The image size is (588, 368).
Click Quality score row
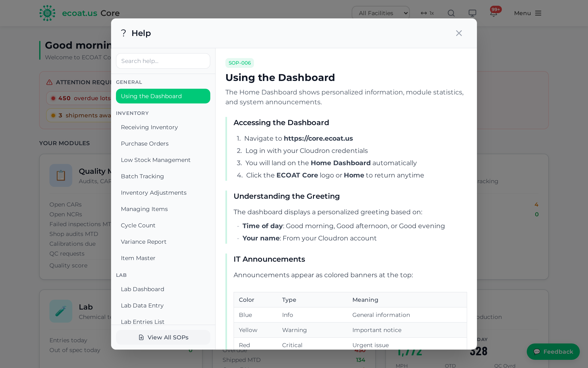click(x=68, y=266)
